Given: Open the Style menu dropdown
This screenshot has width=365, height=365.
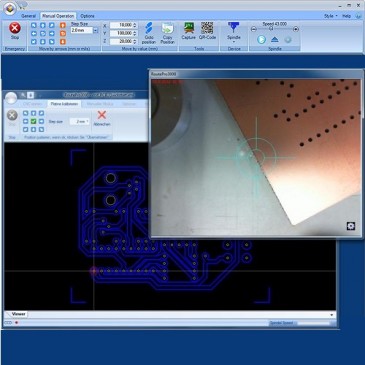Looking at the screenshot, I should point(331,16).
